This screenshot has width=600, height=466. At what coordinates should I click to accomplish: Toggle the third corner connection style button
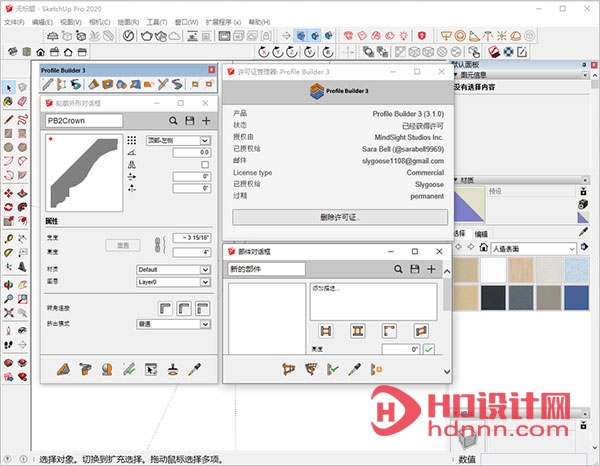tap(203, 308)
